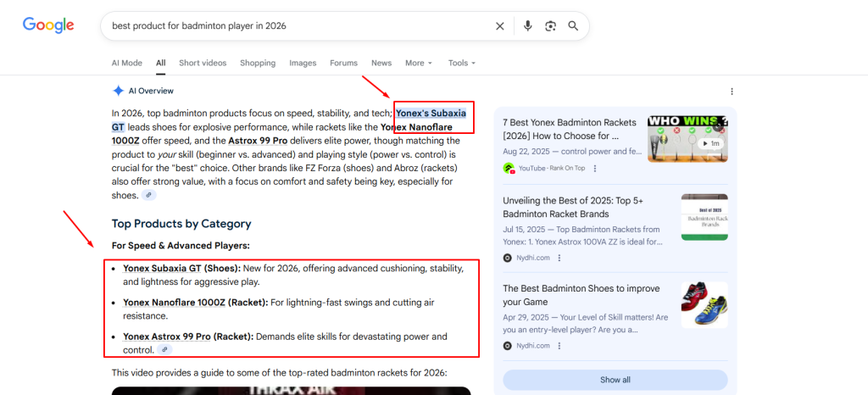This screenshot has width=868, height=395.
Task: Open '7 Best Yonex Badminton Rackets' result
Action: (x=570, y=129)
